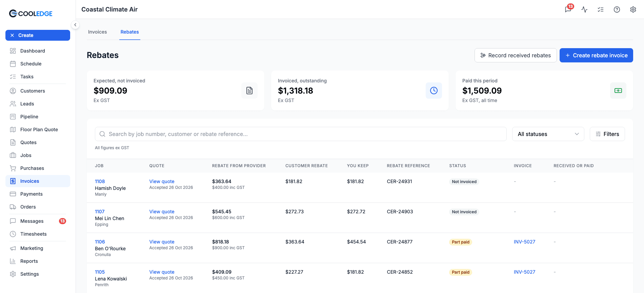Image resolution: width=644 pixels, height=293 pixels.
Task: Click the document icon on Expected card
Action: tap(249, 91)
